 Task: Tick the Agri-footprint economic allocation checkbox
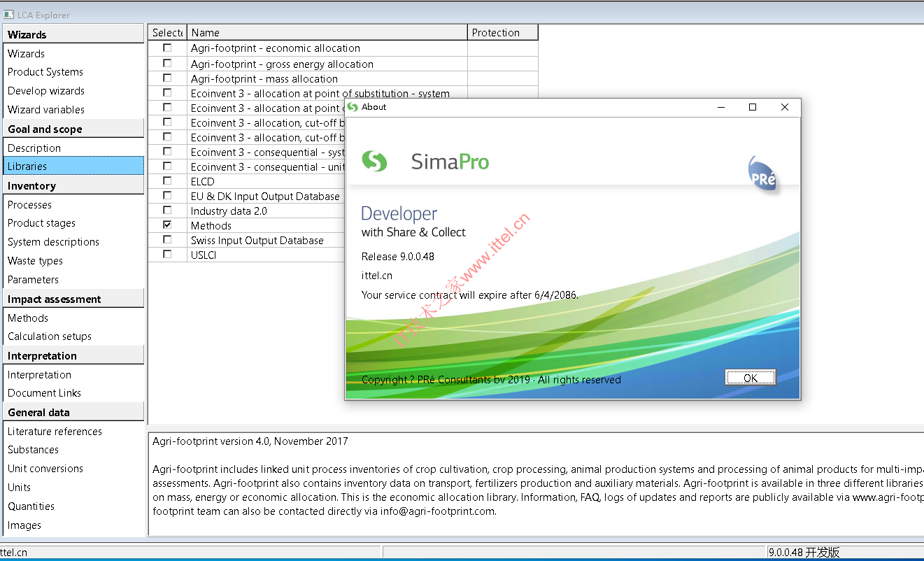tap(167, 48)
